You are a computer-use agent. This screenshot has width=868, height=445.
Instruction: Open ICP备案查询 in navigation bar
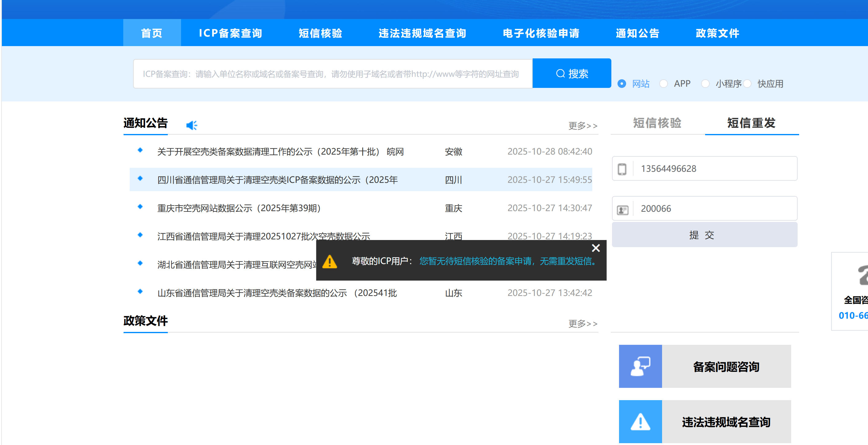pyautogui.click(x=231, y=33)
